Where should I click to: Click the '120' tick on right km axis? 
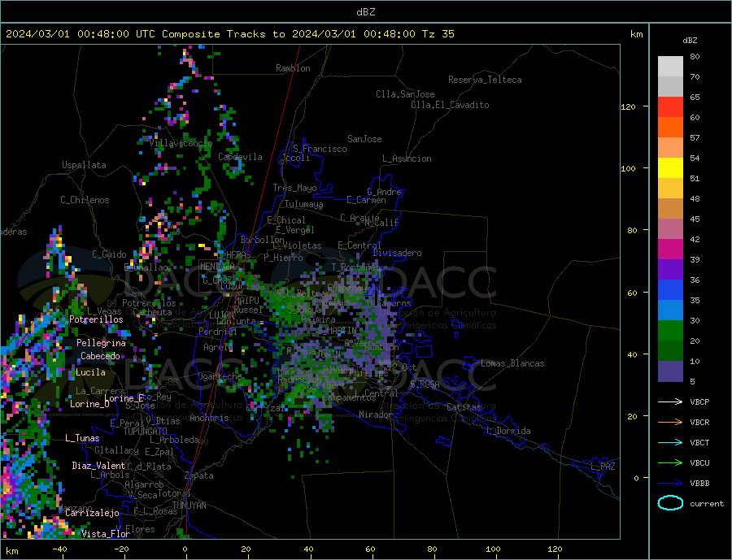click(x=629, y=106)
